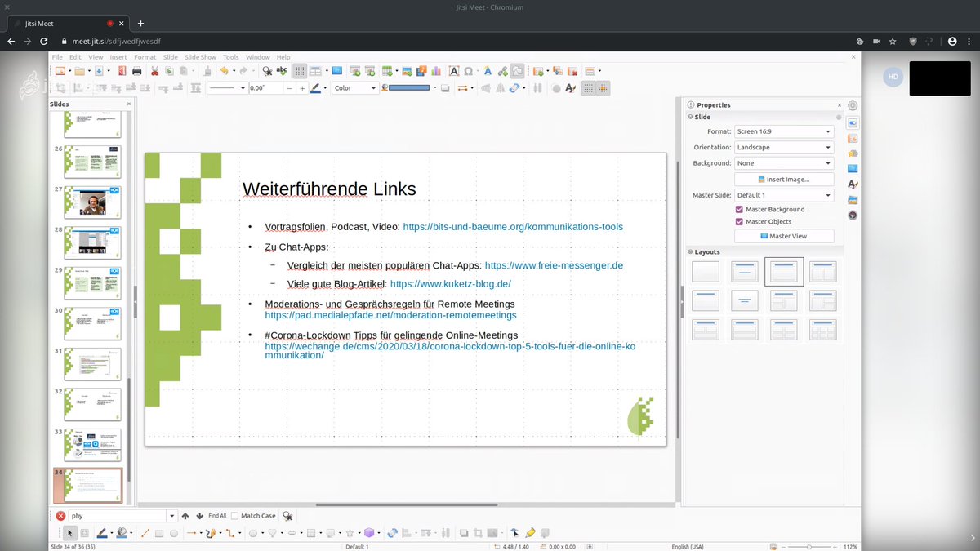
Task: Click the www.freie-messenger.de link
Action: tap(554, 265)
